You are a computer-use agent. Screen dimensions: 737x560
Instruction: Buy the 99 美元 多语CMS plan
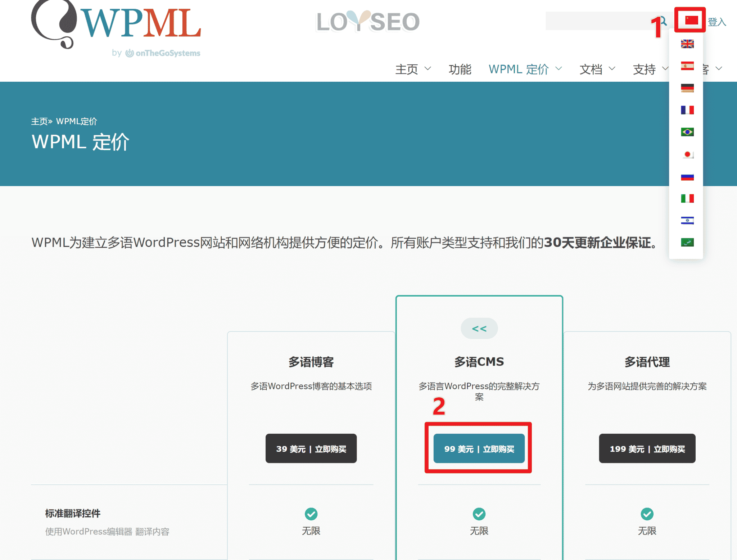[479, 448]
